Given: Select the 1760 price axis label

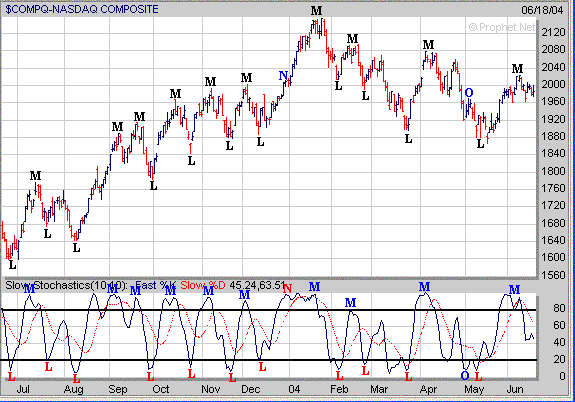Looking at the screenshot, I should (553, 189).
